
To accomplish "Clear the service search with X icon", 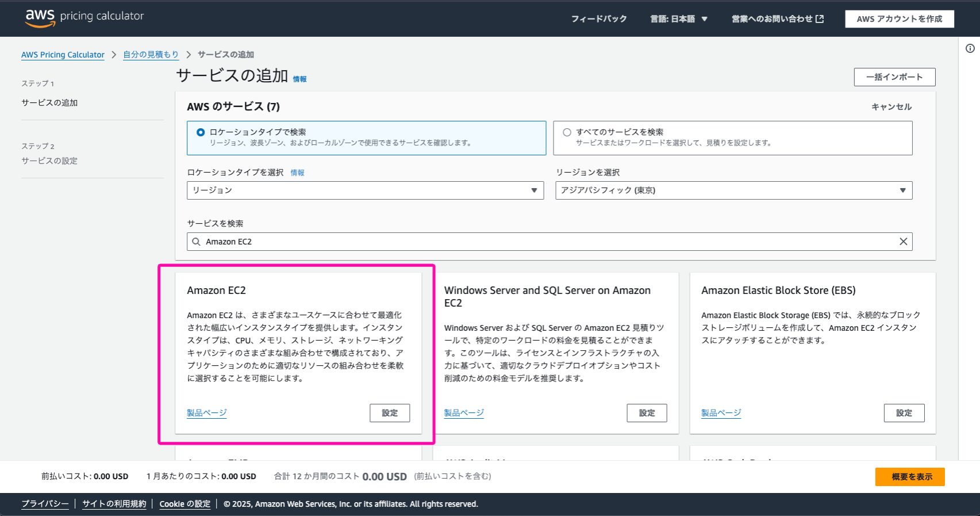I will (904, 242).
